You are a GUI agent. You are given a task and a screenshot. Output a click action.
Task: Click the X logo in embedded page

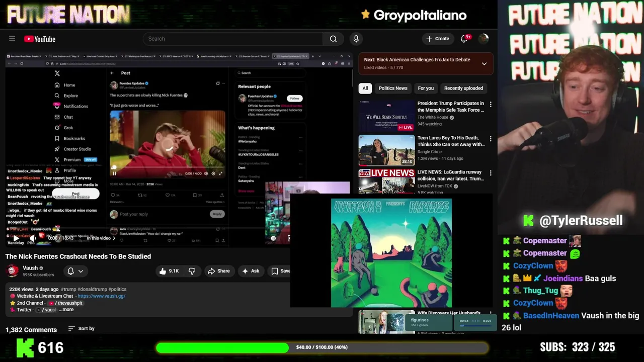point(57,73)
